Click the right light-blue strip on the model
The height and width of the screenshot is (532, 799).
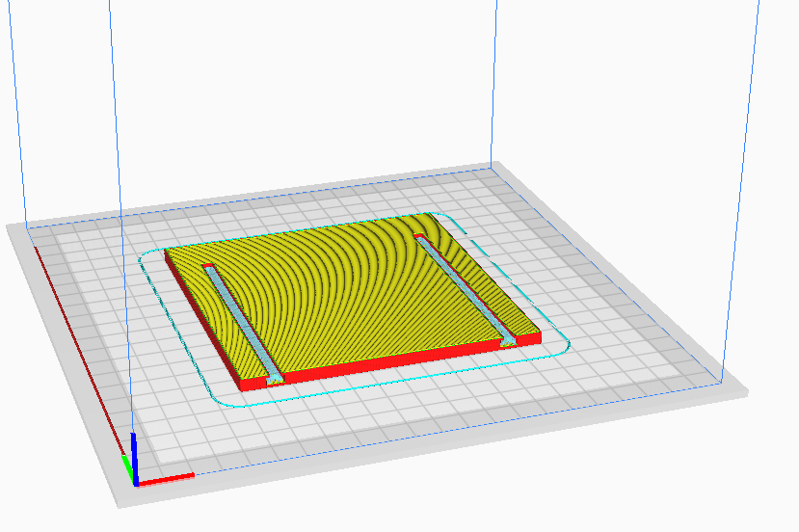tap(467, 290)
